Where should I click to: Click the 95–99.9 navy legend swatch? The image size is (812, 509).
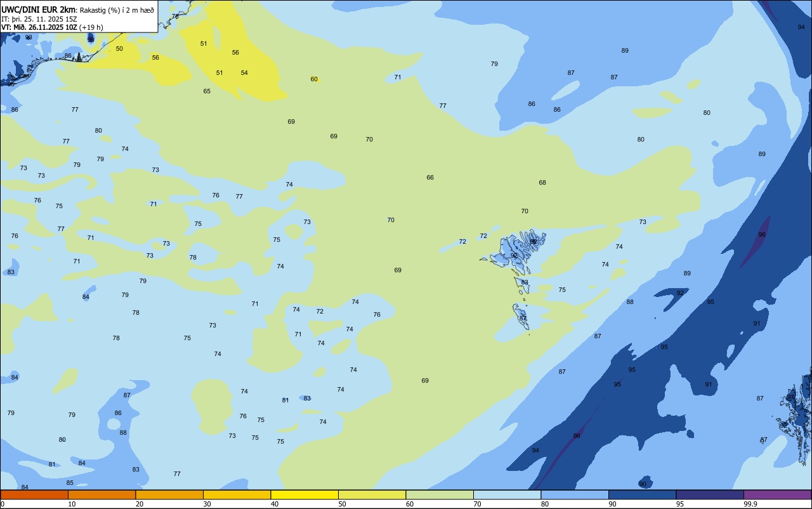tap(710, 494)
